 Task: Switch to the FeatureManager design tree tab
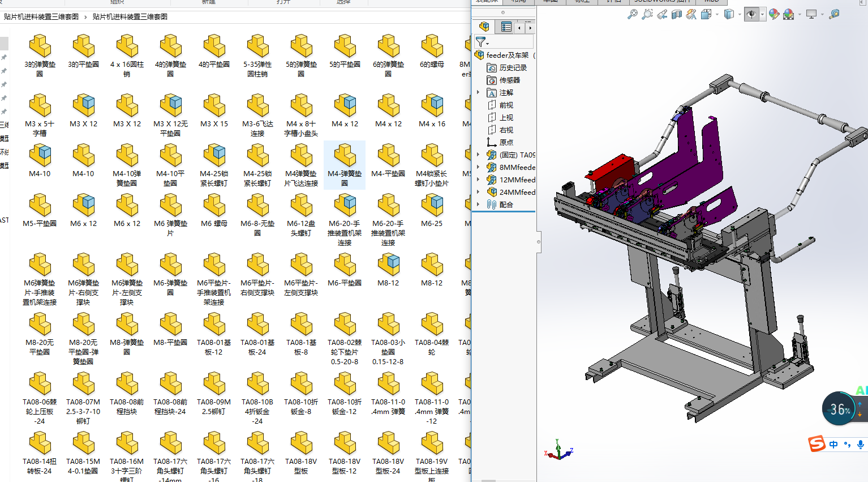[x=484, y=27]
